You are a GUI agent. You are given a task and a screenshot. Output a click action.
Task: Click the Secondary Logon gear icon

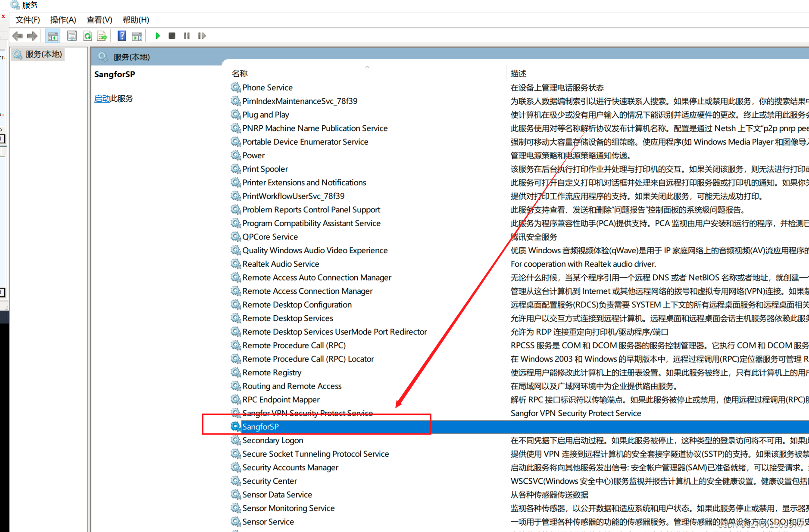tap(236, 440)
